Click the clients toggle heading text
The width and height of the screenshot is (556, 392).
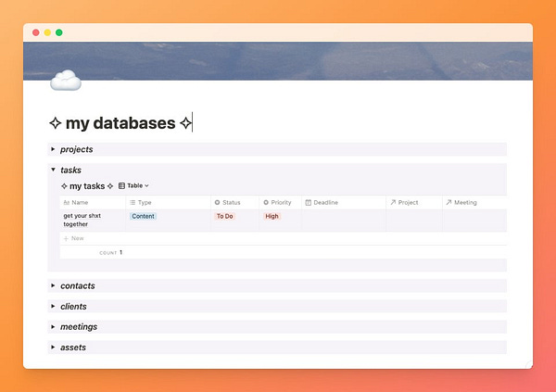[x=73, y=306]
